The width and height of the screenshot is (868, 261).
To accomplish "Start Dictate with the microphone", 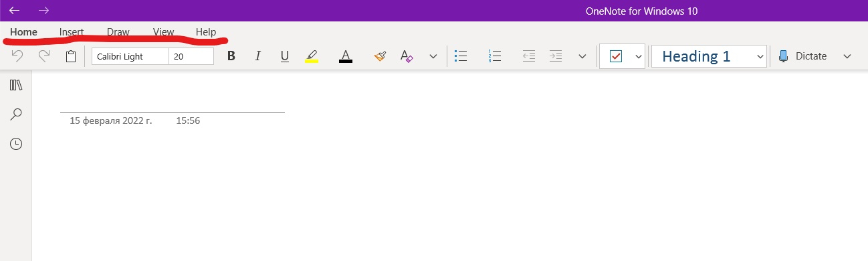I will coord(802,56).
